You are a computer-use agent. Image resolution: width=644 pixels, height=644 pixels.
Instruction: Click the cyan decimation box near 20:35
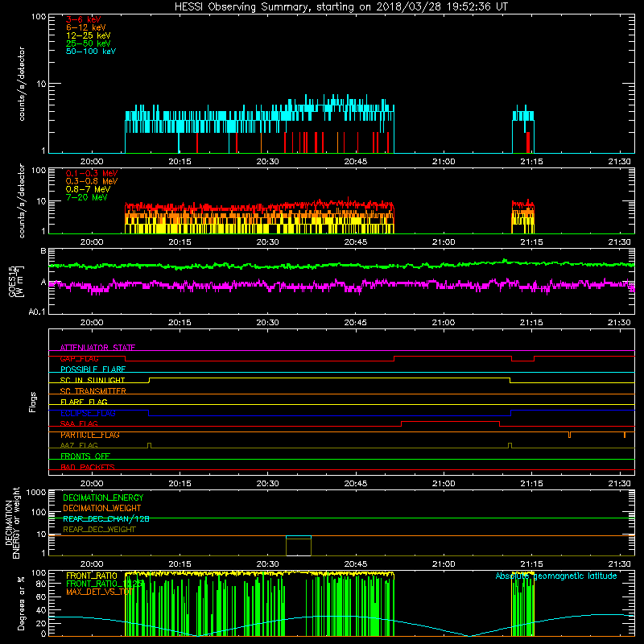pos(299,537)
